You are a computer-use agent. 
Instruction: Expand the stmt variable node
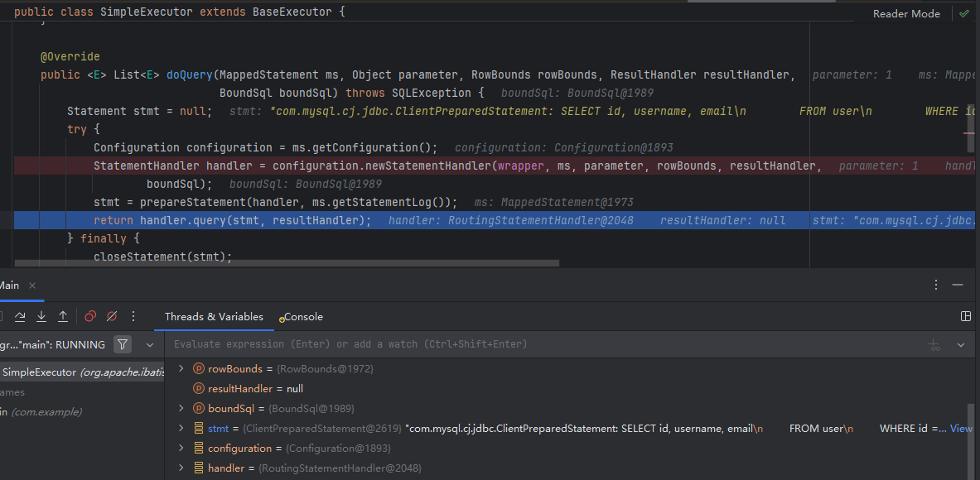pos(181,428)
